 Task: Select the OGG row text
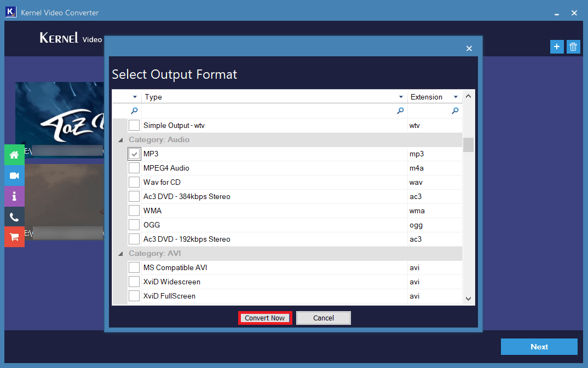pos(152,225)
